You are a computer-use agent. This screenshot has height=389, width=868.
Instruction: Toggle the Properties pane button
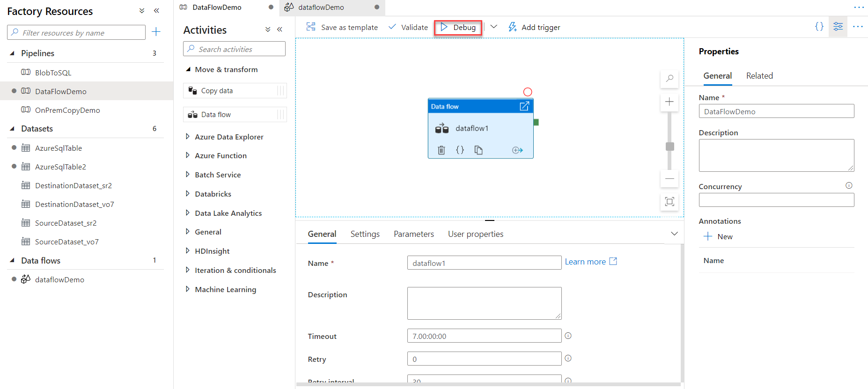pos(838,27)
